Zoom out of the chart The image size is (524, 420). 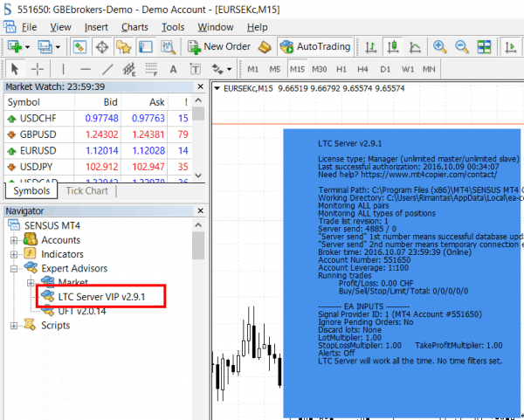click(462, 47)
